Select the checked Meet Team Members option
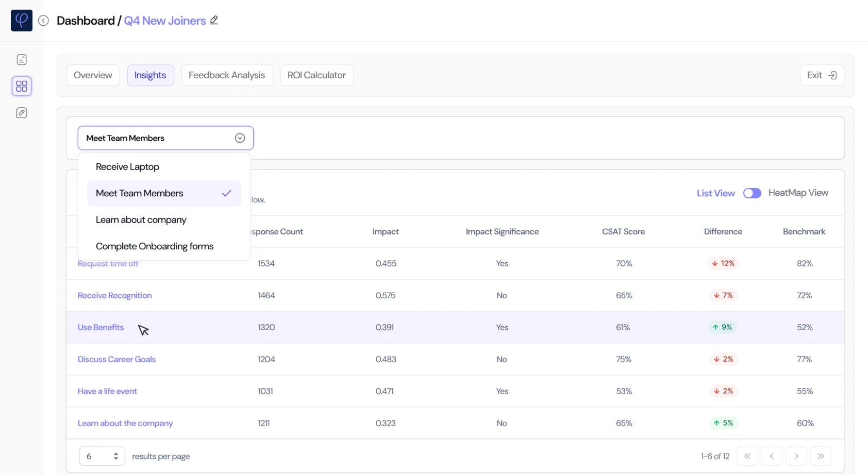868x475 pixels. [x=164, y=193]
